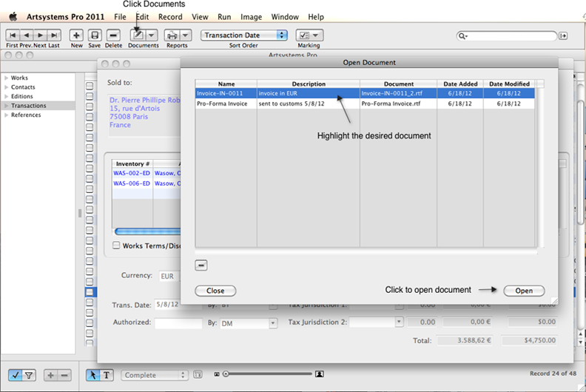The image size is (586, 392).
Task: Expand the References tree triangle
Action: pyautogui.click(x=7, y=115)
